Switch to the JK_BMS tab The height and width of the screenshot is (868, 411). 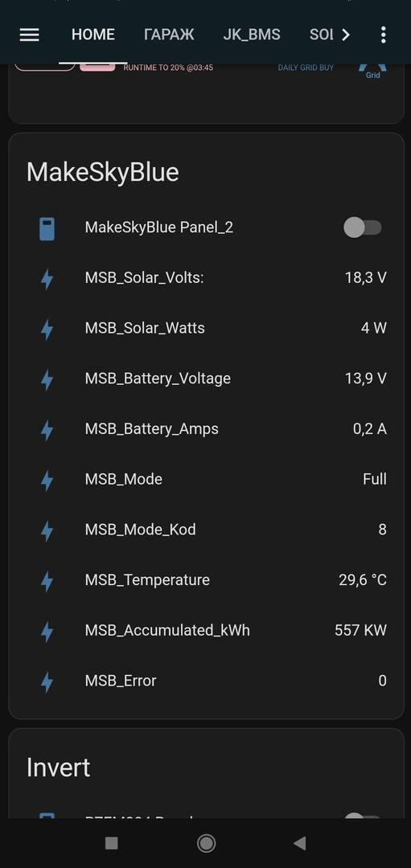(252, 35)
